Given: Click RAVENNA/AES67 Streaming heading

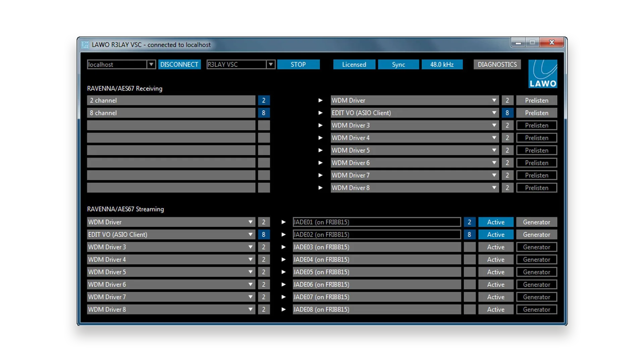Looking at the screenshot, I should 125,209.
